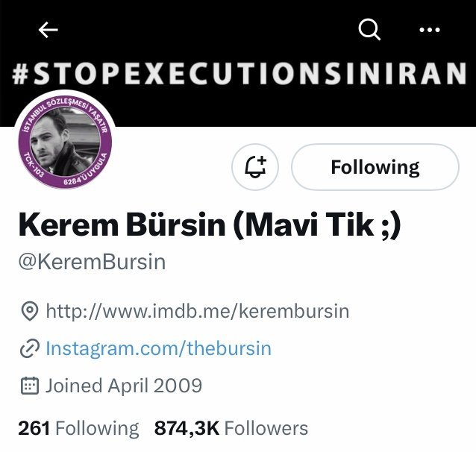Click the location pin icon
This screenshot has width=476, height=452.
point(30,311)
